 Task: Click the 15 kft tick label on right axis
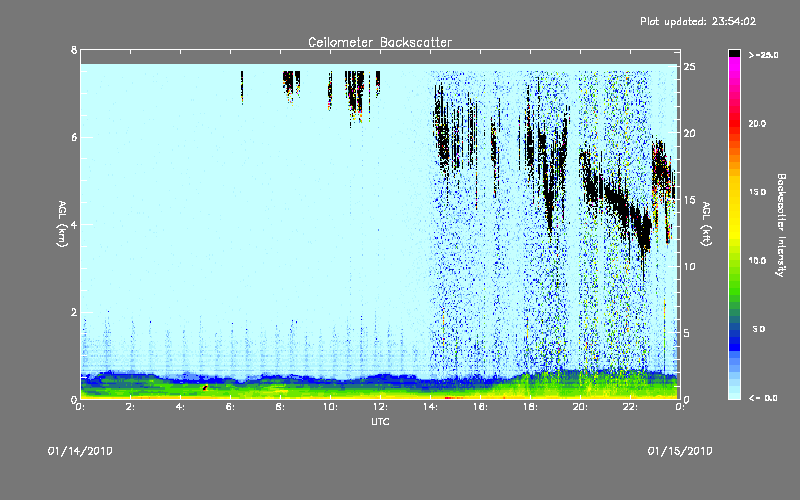(689, 200)
